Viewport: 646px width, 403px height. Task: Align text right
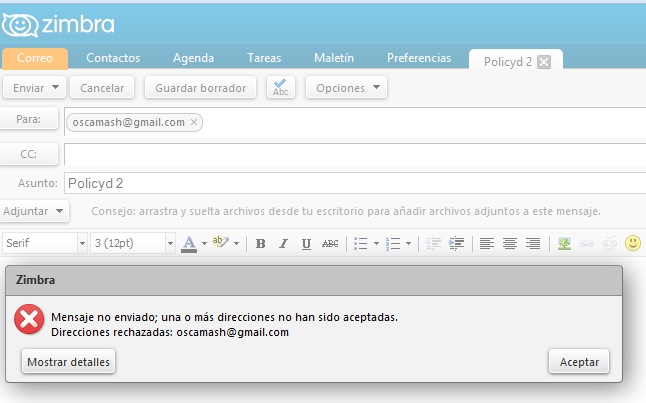click(533, 244)
